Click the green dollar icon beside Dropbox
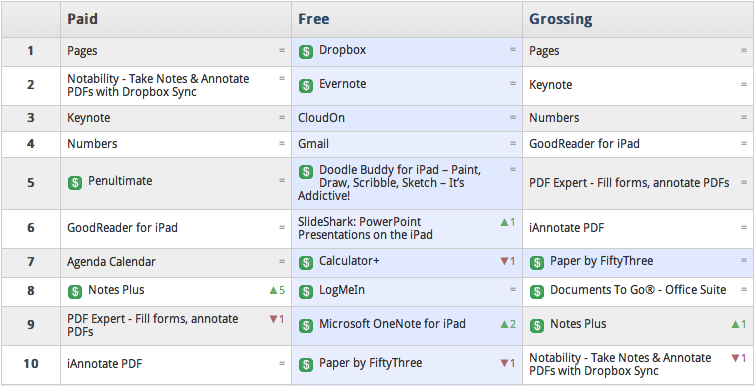This screenshot has width=754, height=386. pyautogui.click(x=306, y=51)
